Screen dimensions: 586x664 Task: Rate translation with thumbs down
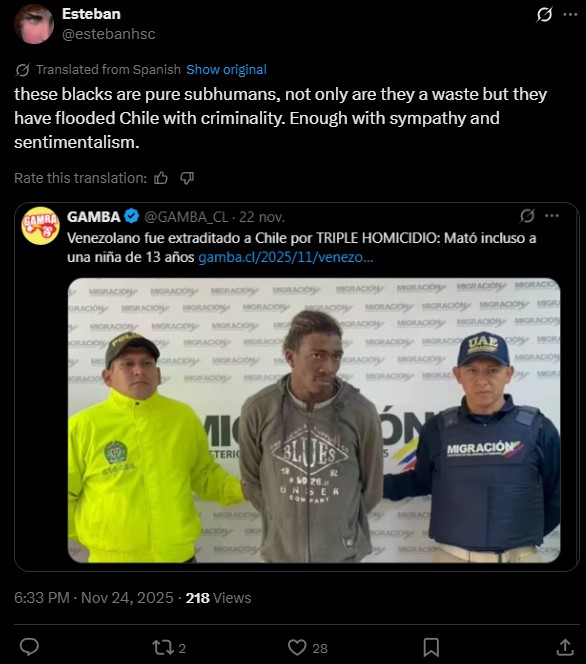[x=187, y=178]
